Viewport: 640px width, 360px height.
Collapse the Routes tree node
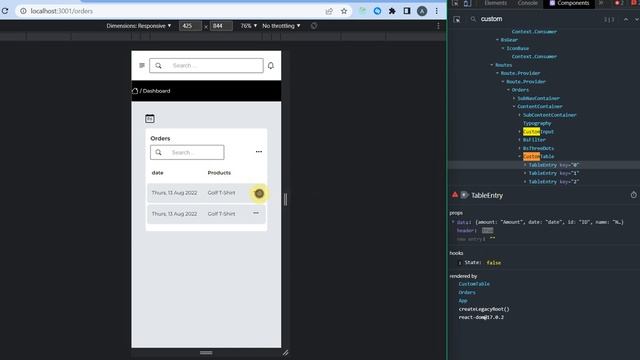click(x=492, y=65)
